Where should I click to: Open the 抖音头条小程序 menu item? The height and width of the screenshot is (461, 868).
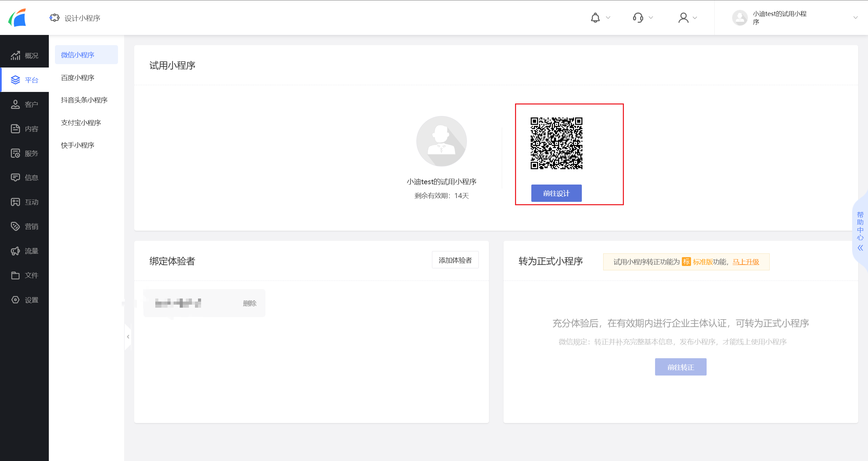[84, 100]
